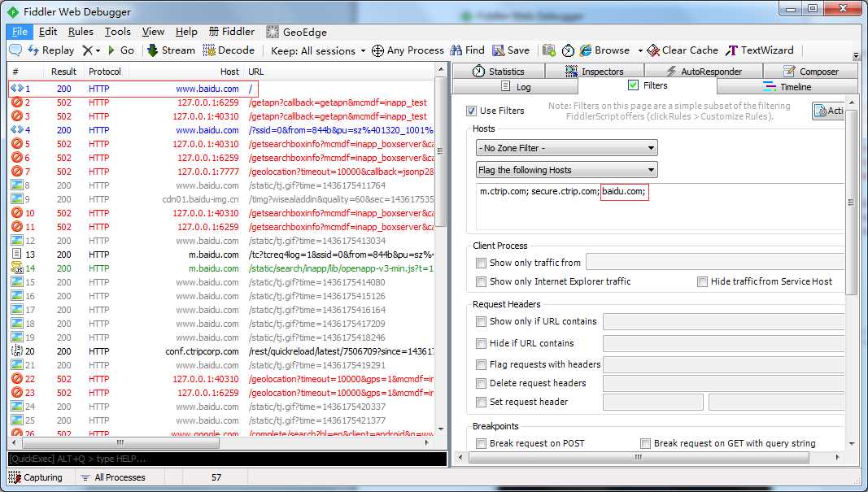The width and height of the screenshot is (868, 492).
Task: Click Go to resume breakpoints
Action: pyautogui.click(x=120, y=50)
